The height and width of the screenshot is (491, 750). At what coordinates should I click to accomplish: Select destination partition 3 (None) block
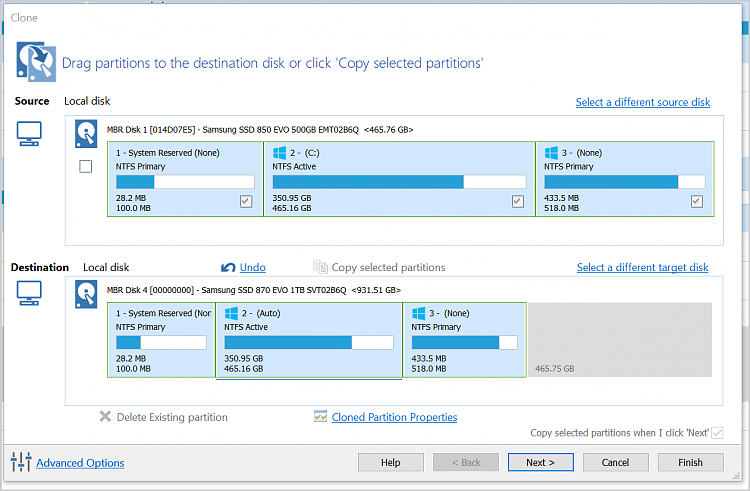click(x=464, y=340)
